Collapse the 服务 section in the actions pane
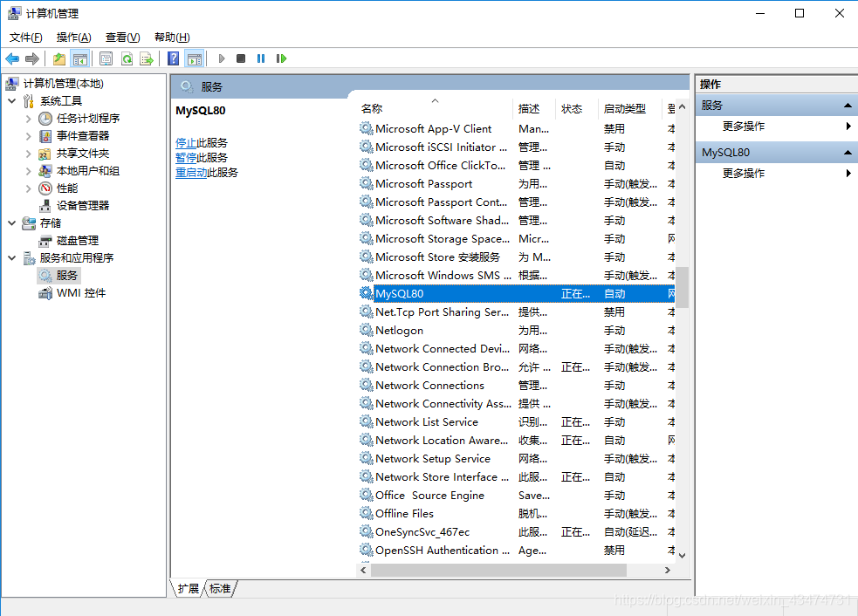Viewport: 858px width, 616px height. pyautogui.click(x=848, y=105)
